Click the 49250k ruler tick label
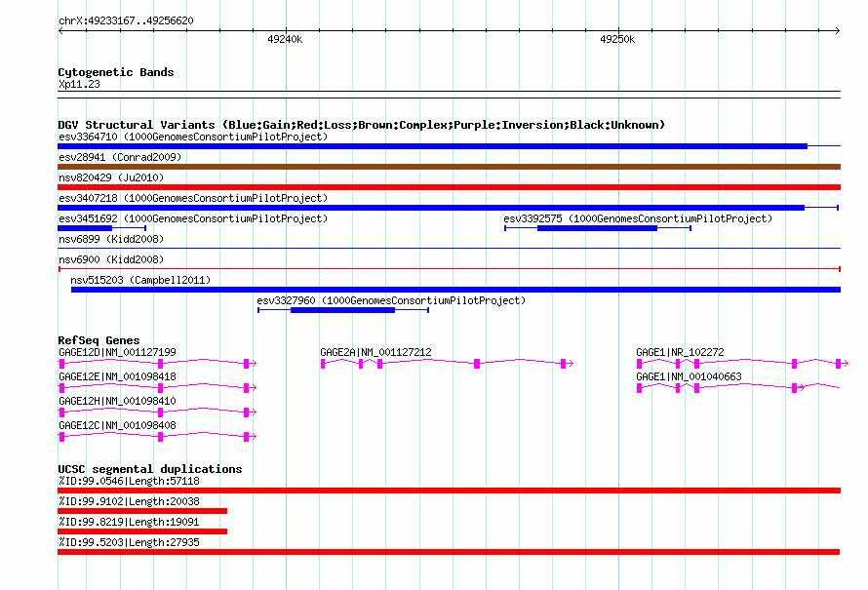This screenshot has height=590, width=868. point(617,39)
